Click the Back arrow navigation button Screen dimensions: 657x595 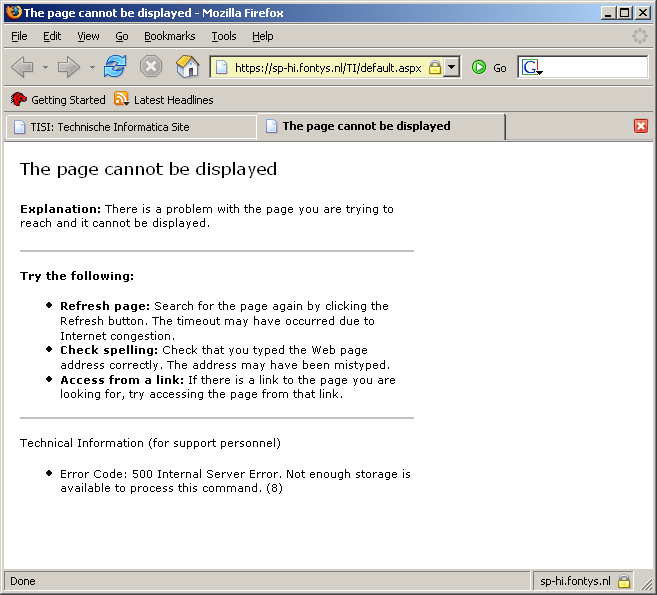point(22,67)
